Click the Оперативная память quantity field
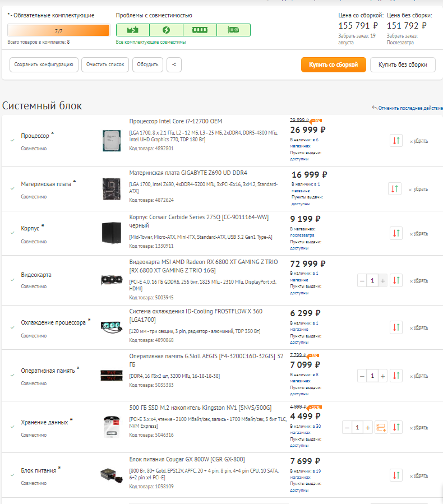 [372, 376]
